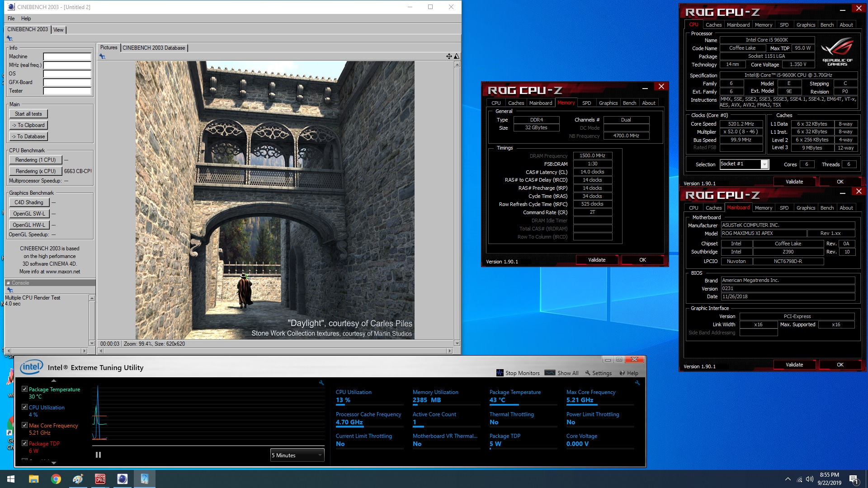Image resolution: width=868 pixels, height=488 pixels.
Task: Switch to View tab in CINEBENCH
Action: [58, 30]
